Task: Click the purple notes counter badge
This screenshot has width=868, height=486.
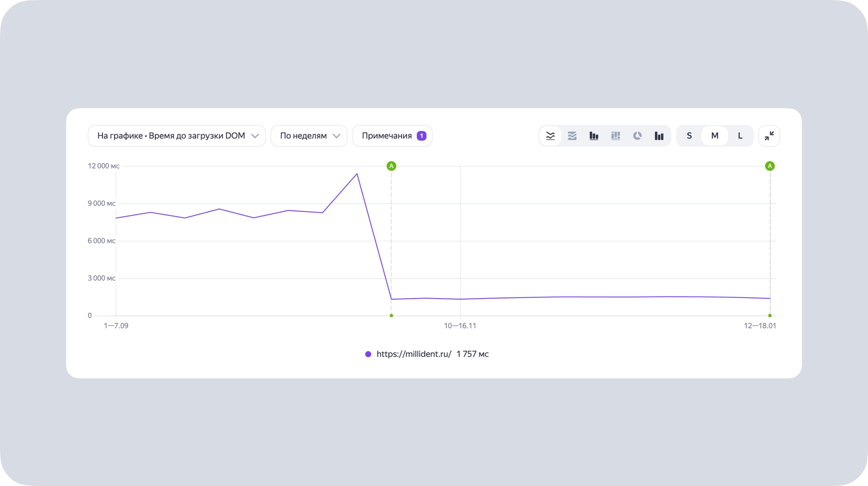Action: pyautogui.click(x=421, y=136)
